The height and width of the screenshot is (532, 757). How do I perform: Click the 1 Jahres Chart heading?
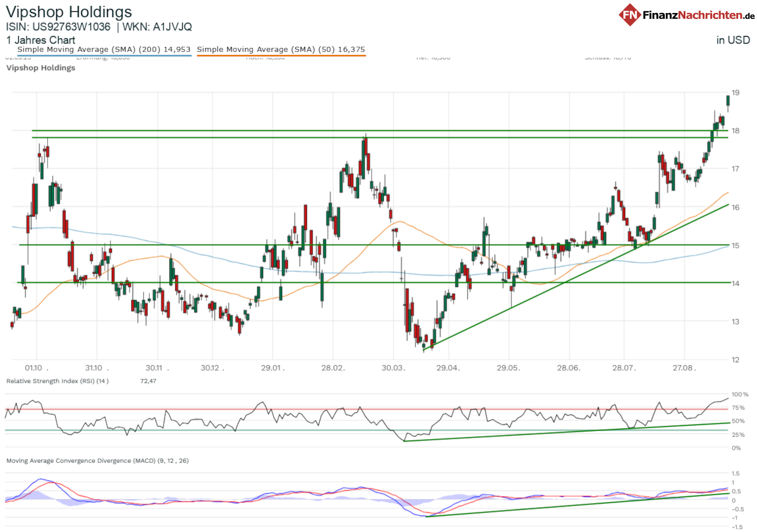(x=41, y=40)
